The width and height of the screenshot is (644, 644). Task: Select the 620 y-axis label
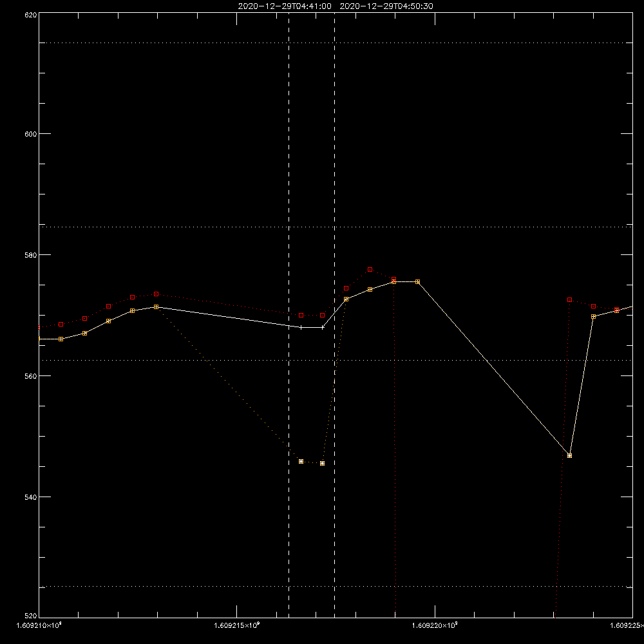[x=31, y=15]
